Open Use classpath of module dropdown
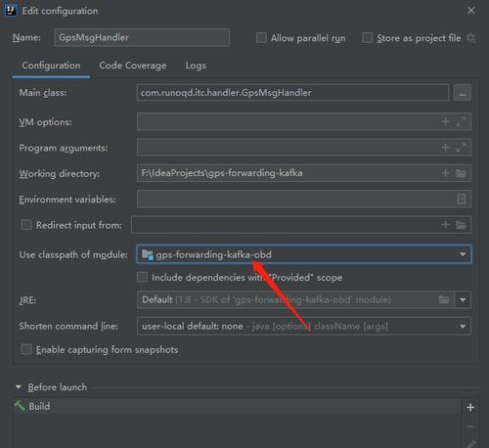Viewport: 489px width, 448px height. click(x=304, y=254)
